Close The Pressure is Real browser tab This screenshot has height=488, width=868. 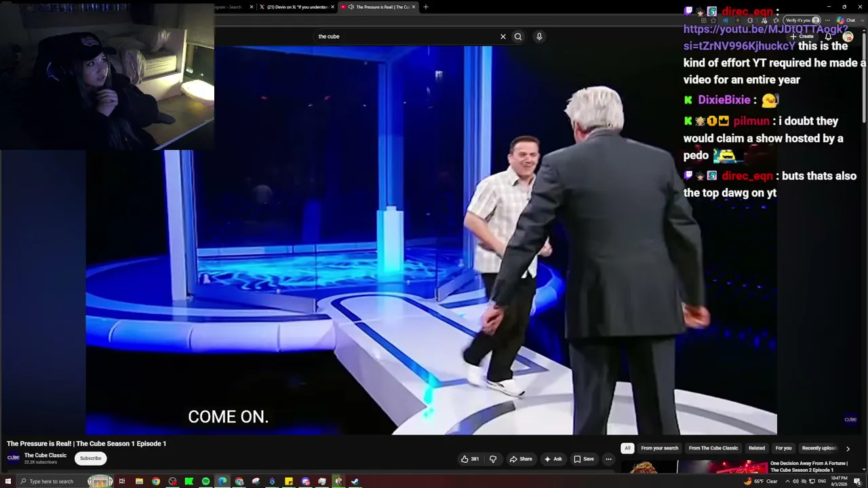click(414, 7)
